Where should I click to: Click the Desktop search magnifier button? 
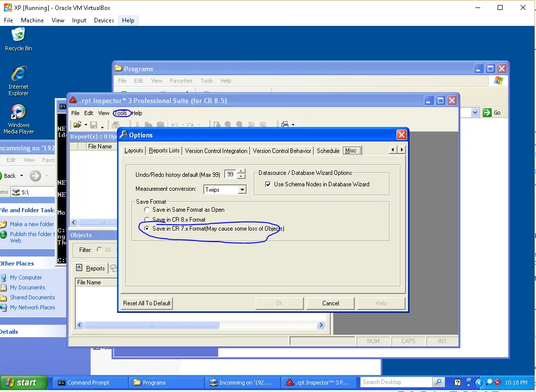pyautogui.click(x=438, y=382)
